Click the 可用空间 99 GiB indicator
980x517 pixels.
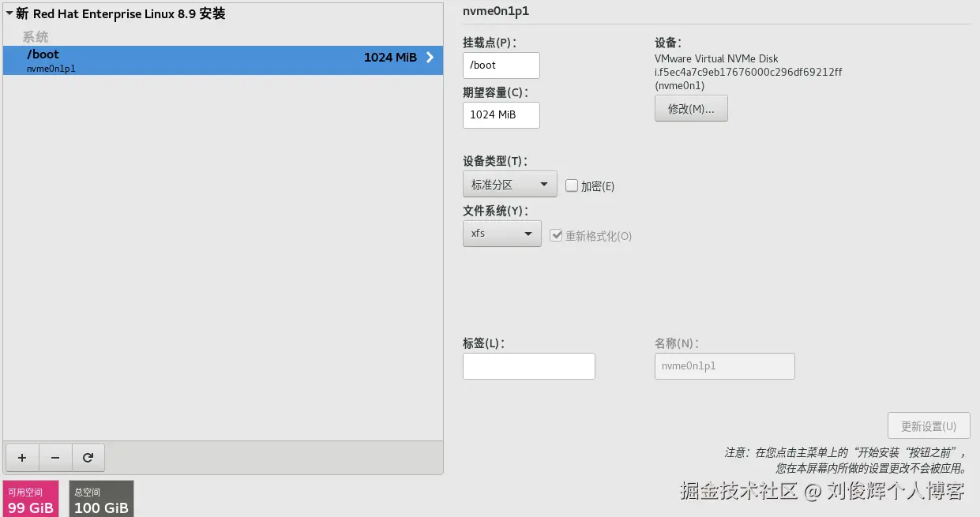click(x=31, y=499)
